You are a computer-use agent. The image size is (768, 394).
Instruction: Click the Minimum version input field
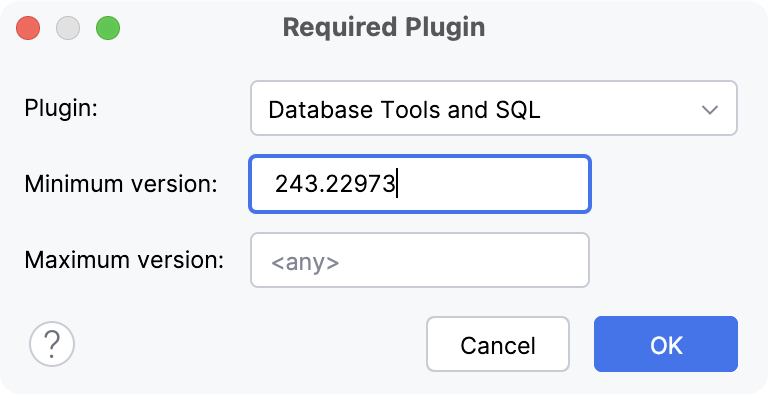420,184
